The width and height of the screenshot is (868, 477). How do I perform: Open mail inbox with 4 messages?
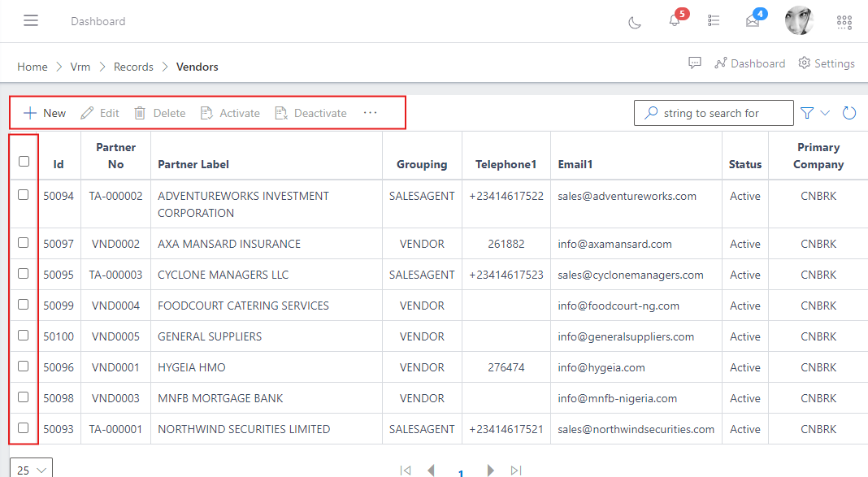[753, 21]
